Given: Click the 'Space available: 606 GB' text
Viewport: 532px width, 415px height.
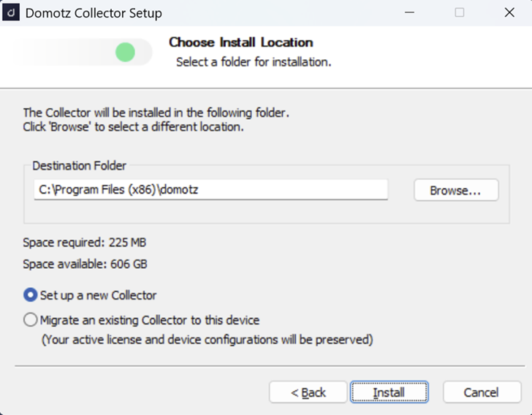Looking at the screenshot, I should (85, 264).
